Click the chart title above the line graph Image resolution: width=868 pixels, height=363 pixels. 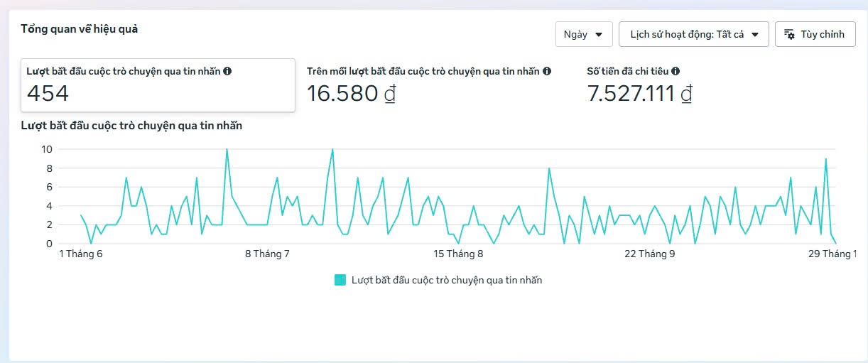tap(131, 126)
